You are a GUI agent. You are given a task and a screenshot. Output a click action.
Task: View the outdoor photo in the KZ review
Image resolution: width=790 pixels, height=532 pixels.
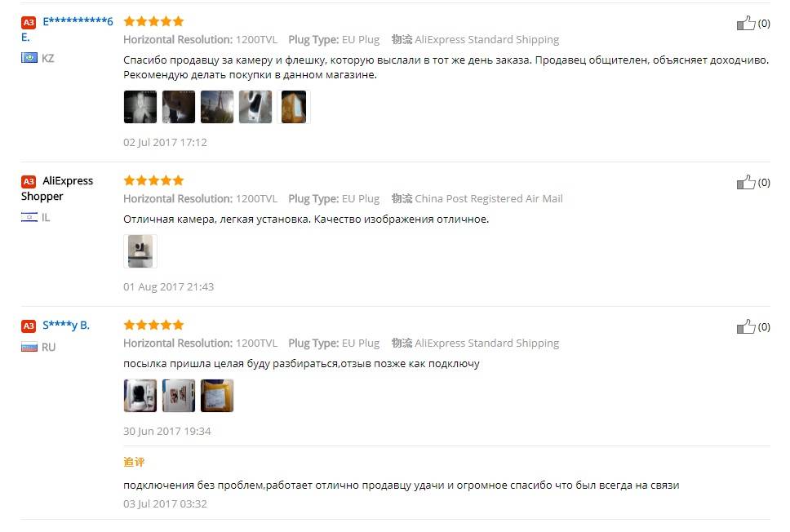coord(216,107)
